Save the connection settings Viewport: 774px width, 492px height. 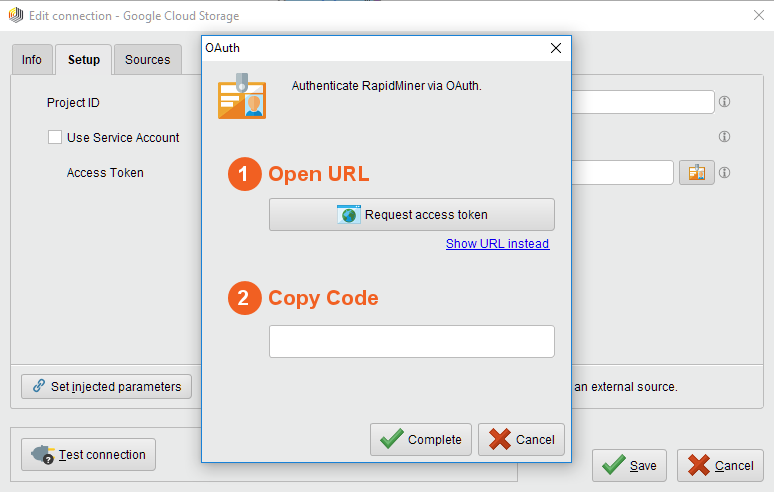tap(629, 465)
